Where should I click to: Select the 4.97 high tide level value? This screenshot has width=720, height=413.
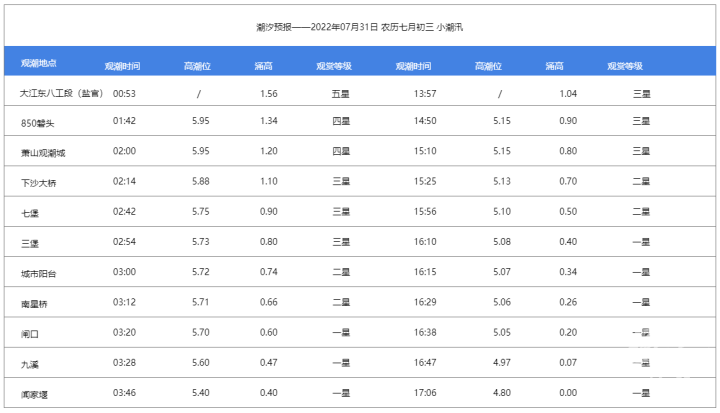502,362
